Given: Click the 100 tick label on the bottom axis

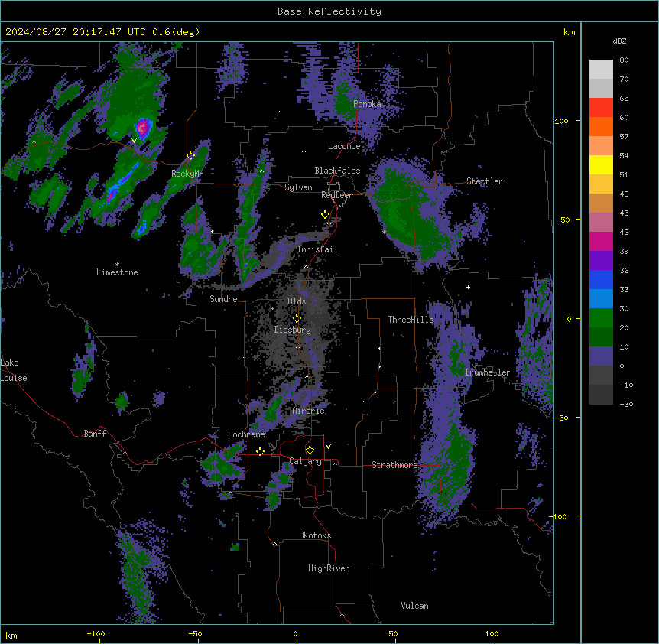Looking at the screenshot, I should [x=492, y=633].
